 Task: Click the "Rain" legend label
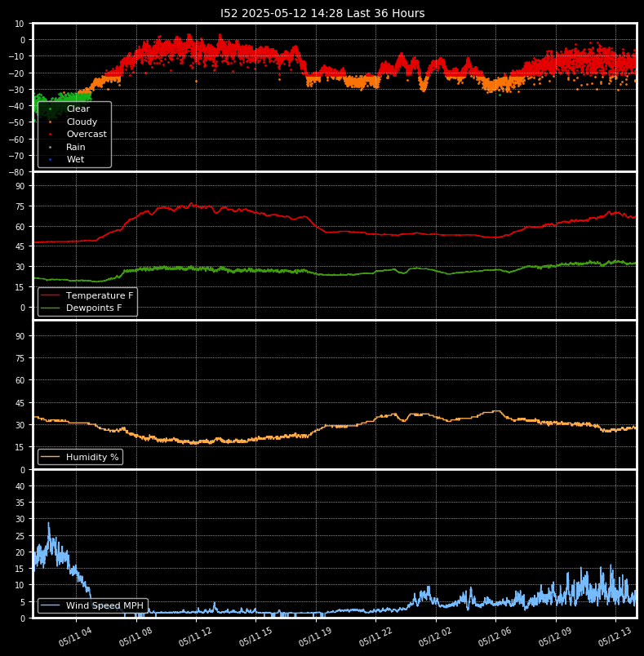pyautogui.click(x=76, y=147)
